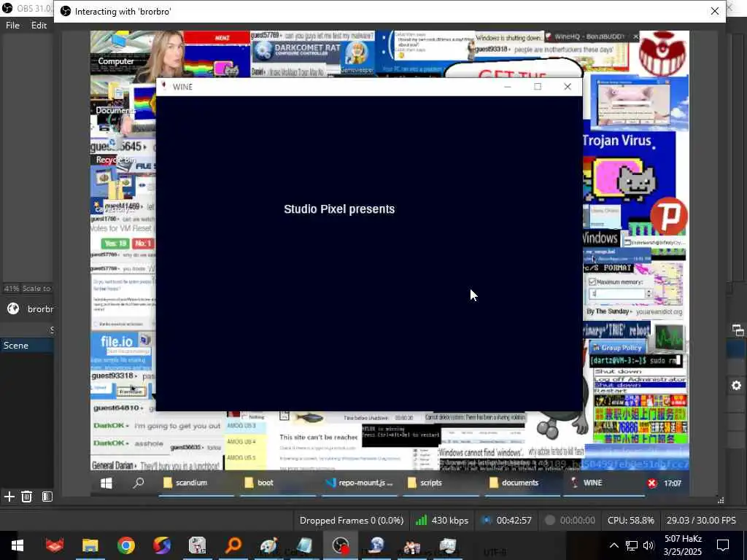
Task: Switch to boot folder in VM taskbar
Action: [x=278, y=483]
